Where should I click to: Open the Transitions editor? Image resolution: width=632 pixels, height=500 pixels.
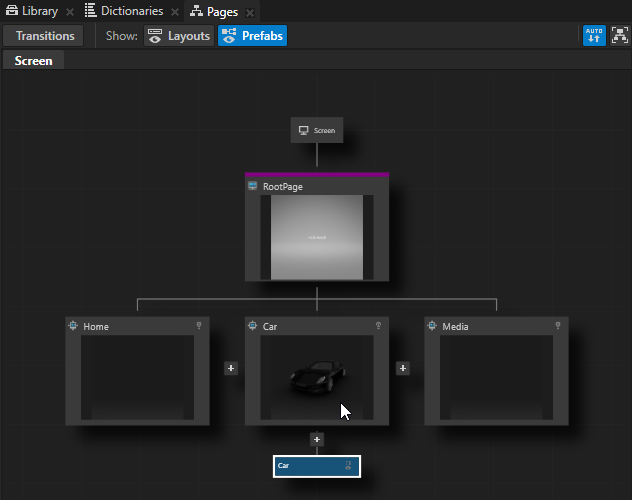[45, 36]
